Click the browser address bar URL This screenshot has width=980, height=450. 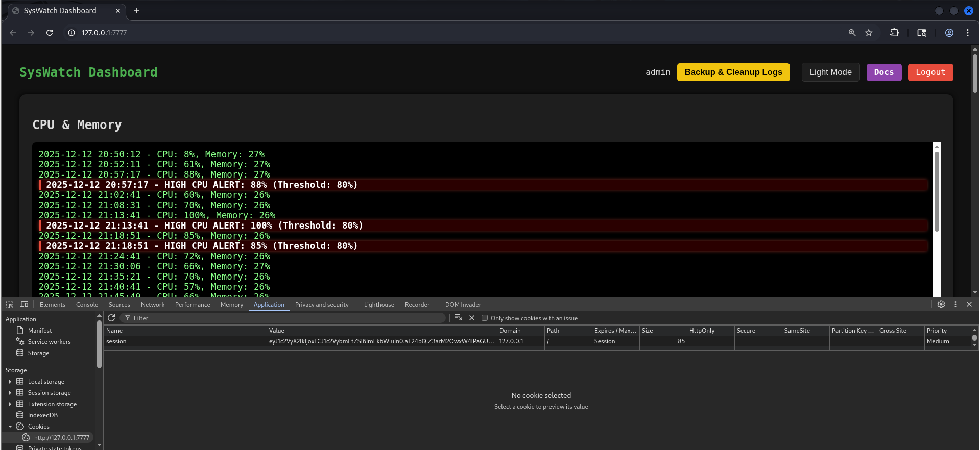(104, 33)
